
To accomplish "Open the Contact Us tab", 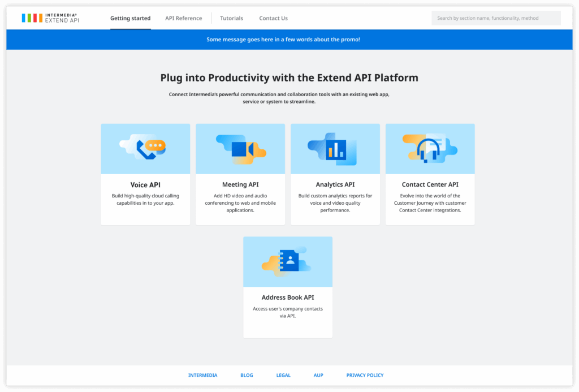I will pyautogui.click(x=273, y=18).
